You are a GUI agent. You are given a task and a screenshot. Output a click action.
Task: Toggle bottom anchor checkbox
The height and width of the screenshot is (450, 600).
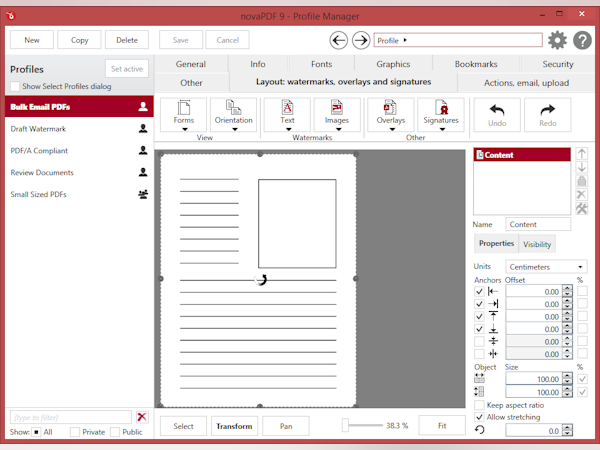(x=479, y=329)
